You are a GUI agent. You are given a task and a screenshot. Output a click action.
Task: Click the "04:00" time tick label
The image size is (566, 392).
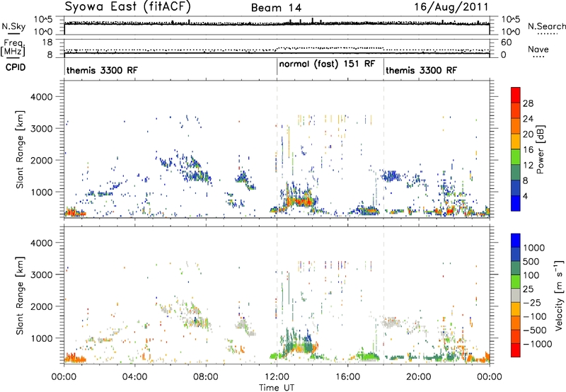(134, 377)
